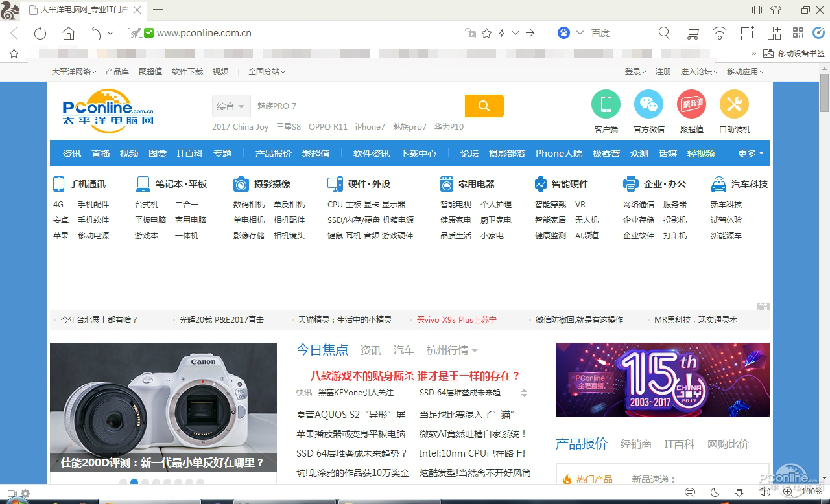Start the screenshot capture tool
This screenshot has width=830, height=504.
click(x=747, y=33)
